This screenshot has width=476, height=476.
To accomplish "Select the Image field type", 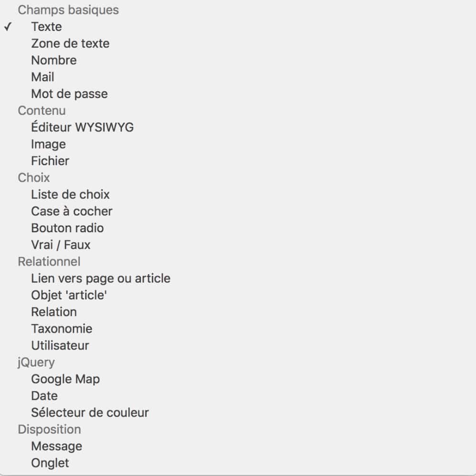I will click(48, 144).
